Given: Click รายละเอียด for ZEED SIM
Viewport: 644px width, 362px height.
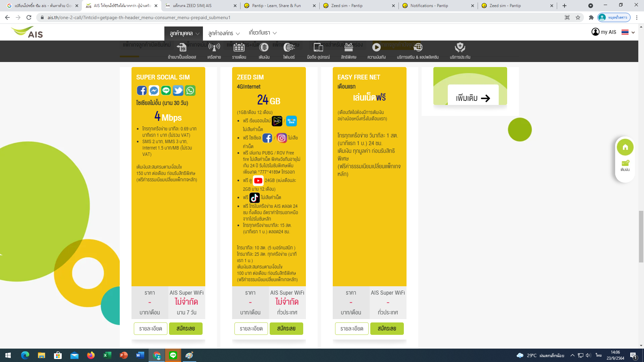Looking at the screenshot, I should [251, 328].
